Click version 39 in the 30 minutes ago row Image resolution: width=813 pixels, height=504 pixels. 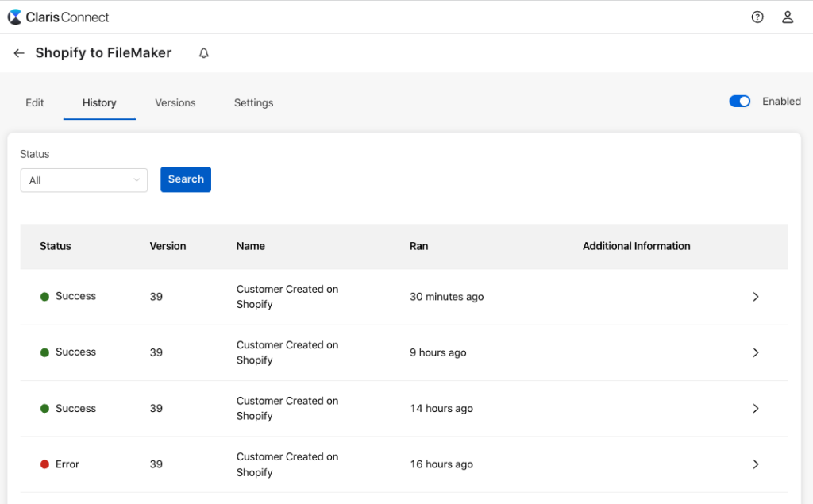[x=156, y=297]
